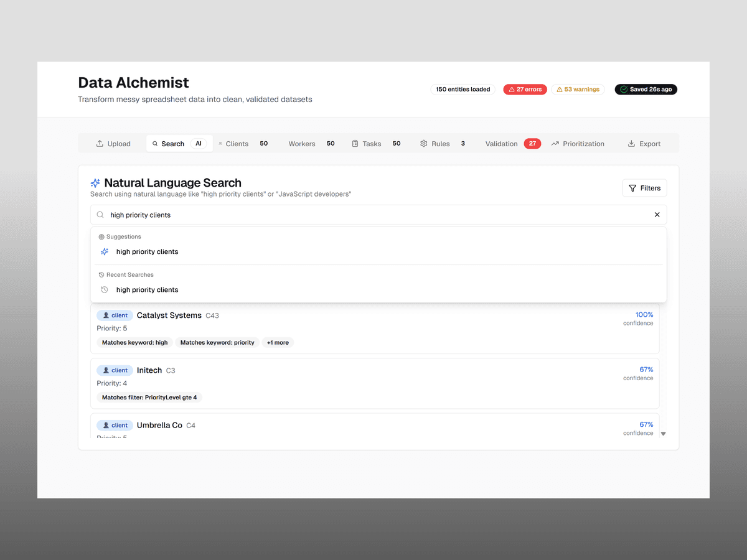Pick the recent search 'high priority clients'
Image resolution: width=747 pixels, height=560 pixels.
pos(378,290)
